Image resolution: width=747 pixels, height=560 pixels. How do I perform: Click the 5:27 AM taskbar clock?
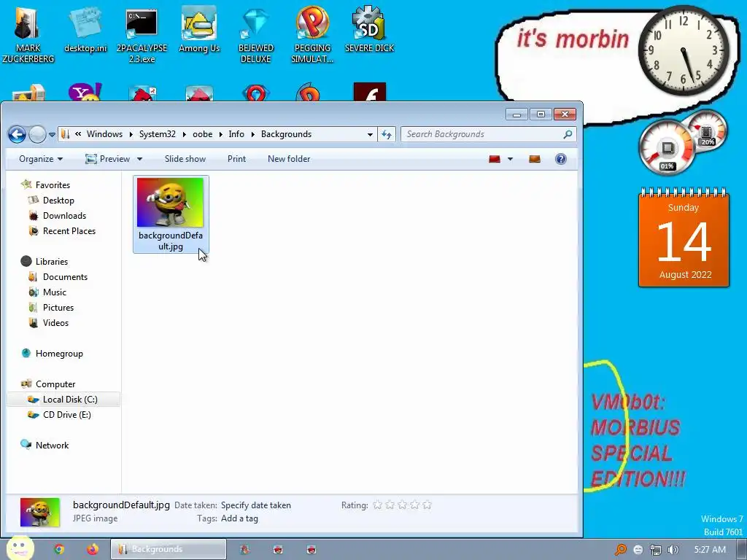(x=710, y=550)
